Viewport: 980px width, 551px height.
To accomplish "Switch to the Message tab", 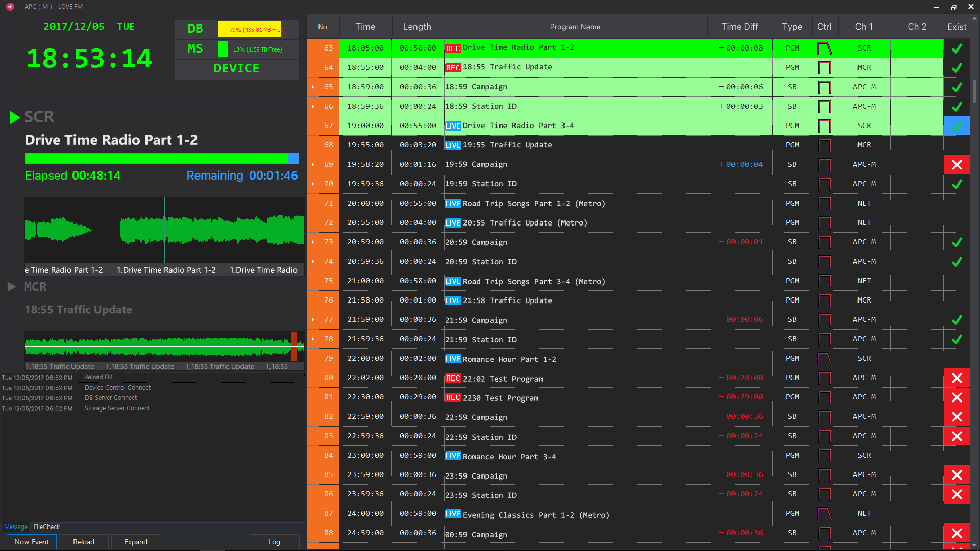I will click(16, 527).
